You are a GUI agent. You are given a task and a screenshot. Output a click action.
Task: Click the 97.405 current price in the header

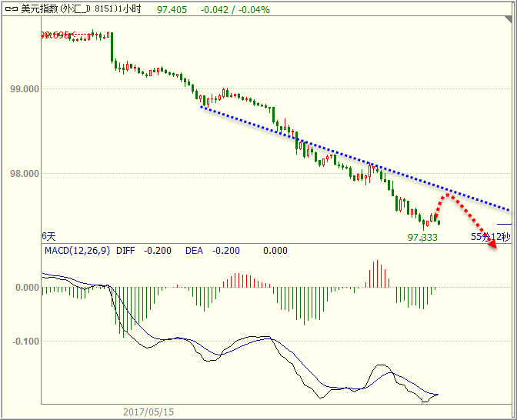(x=172, y=8)
